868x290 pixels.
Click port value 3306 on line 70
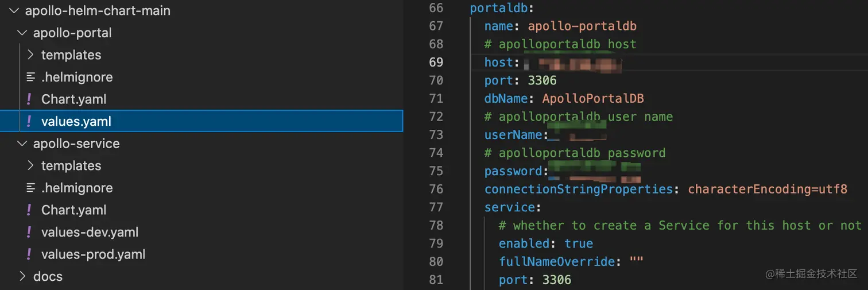click(542, 80)
